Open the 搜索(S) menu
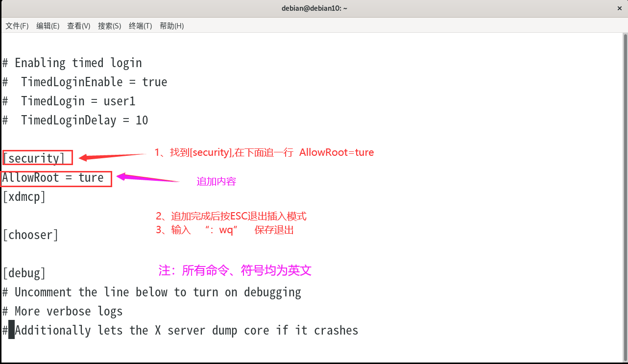The image size is (628, 364). [109, 25]
